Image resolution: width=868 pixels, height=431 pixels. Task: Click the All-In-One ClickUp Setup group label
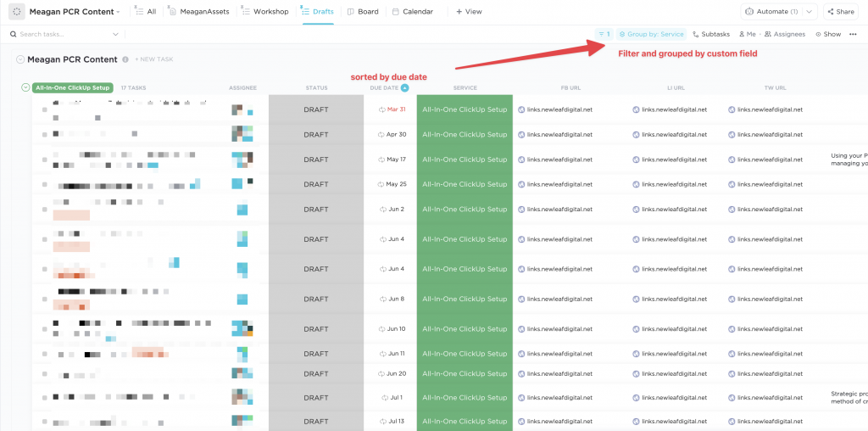click(73, 87)
